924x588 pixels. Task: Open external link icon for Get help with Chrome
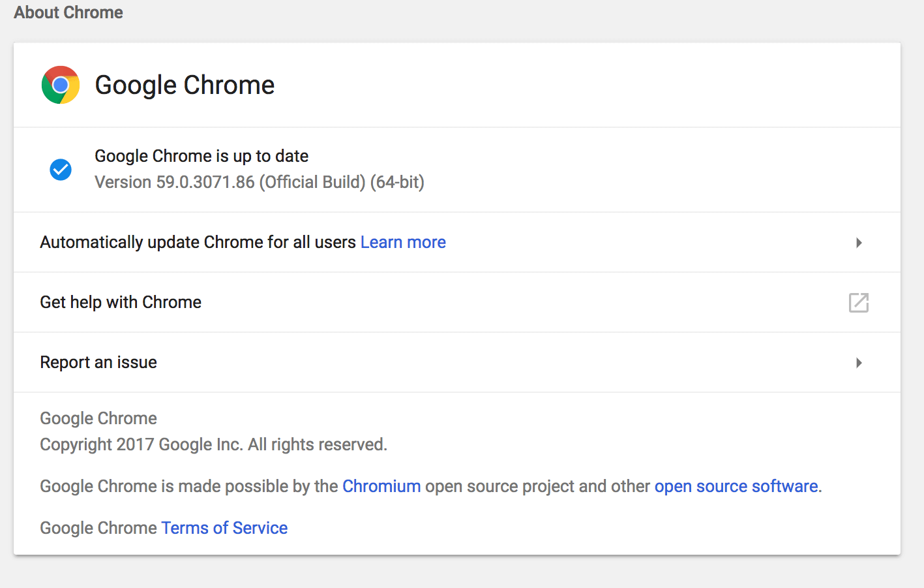(x=859, y=302)
